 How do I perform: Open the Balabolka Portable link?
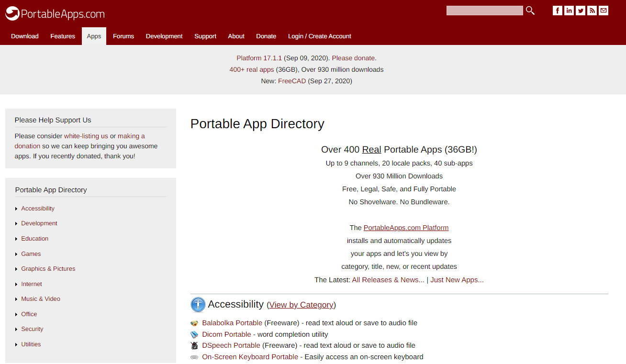(232, 323)
